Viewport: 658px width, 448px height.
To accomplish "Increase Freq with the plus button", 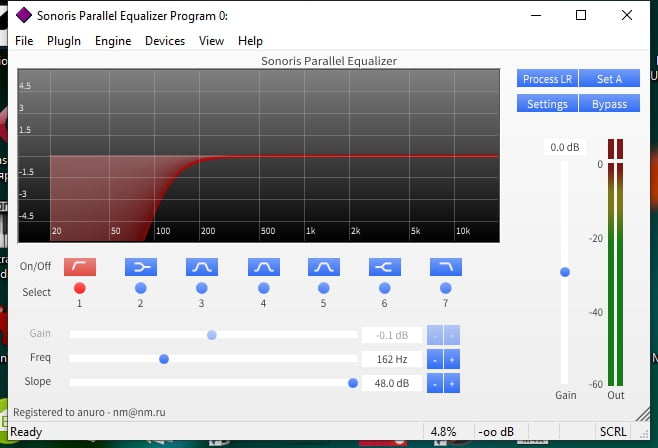I will [x=452, y=359].
